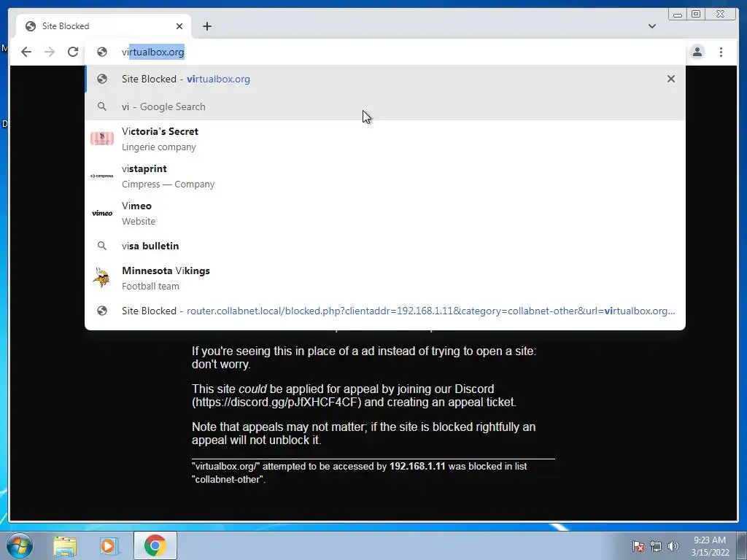
Task: Open the Chrome profile avatar menu
Action: coord(697,52)
